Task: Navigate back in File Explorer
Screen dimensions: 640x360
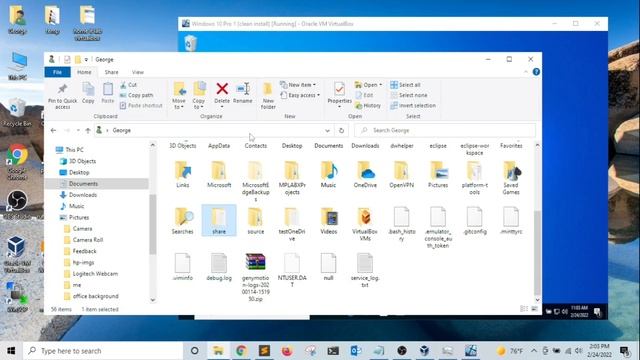Action: pos(53,131)
